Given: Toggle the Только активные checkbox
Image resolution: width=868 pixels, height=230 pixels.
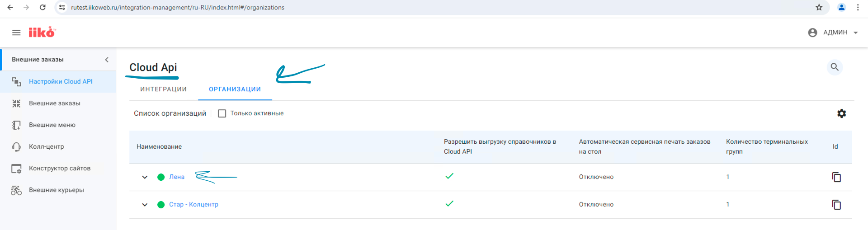Looking at the screenshot, I should (222, 113).
